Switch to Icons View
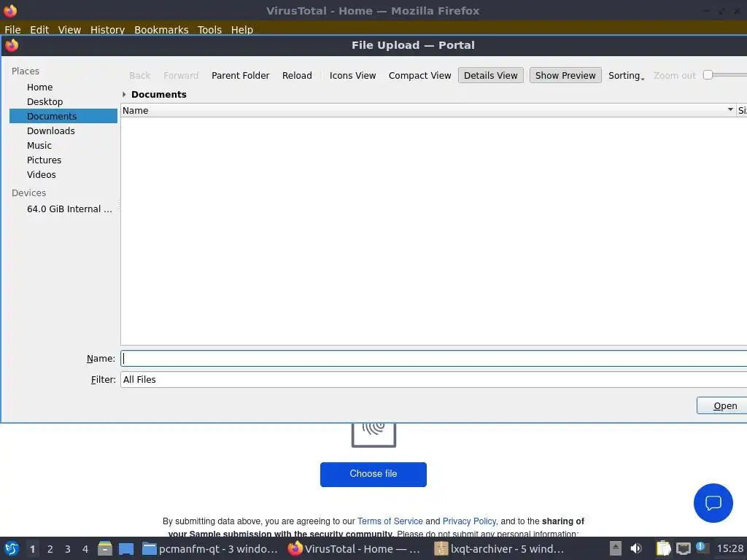Viewport: 747px width, 560px height. 352,75
